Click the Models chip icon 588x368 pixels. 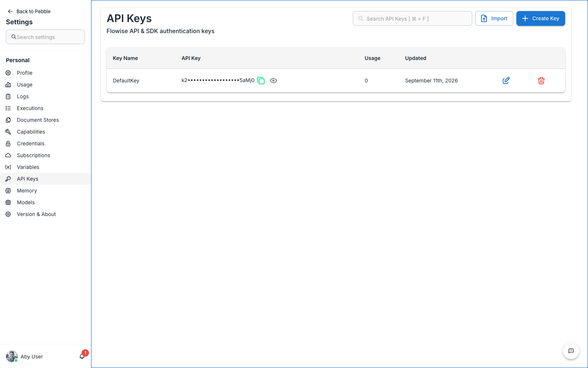pyautogui.click(x=8, y=202)
